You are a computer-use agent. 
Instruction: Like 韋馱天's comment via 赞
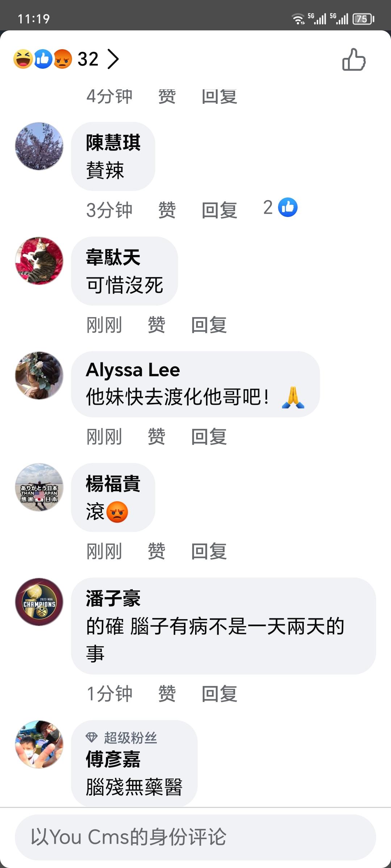coord(156,325)
